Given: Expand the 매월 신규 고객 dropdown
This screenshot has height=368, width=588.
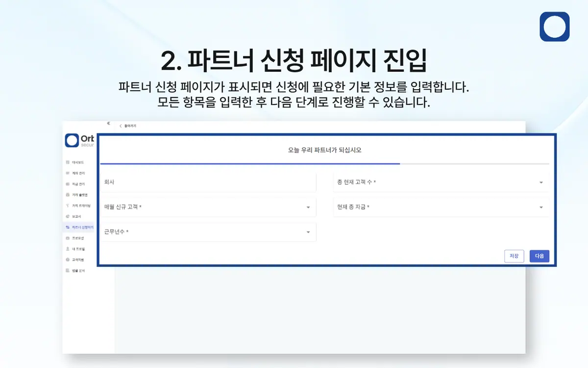Looking at the screenshot, I should (208, 207).
